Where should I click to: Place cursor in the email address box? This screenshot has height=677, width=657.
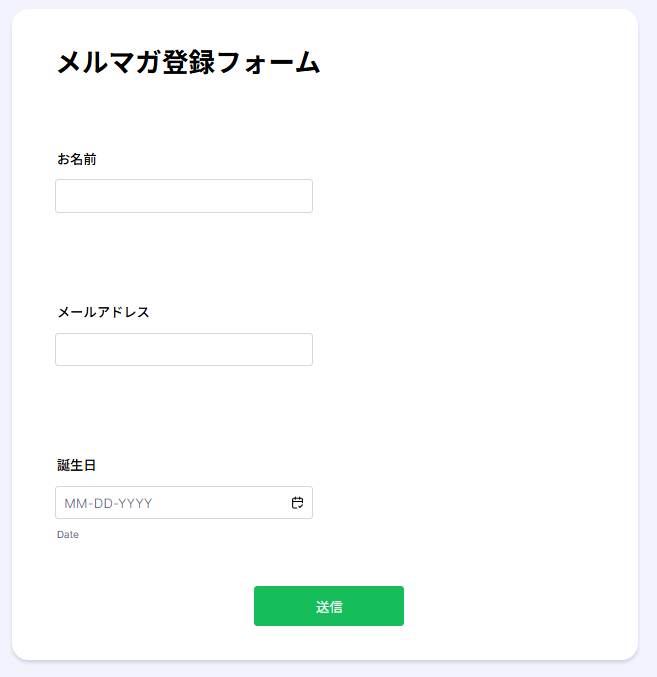click(184, 350)
